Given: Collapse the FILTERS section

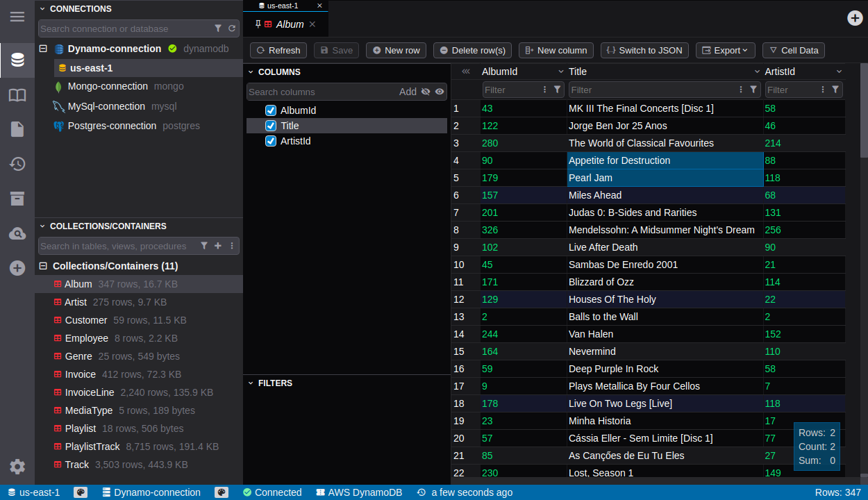Looking at the screenshot, I should coord(251,383).
